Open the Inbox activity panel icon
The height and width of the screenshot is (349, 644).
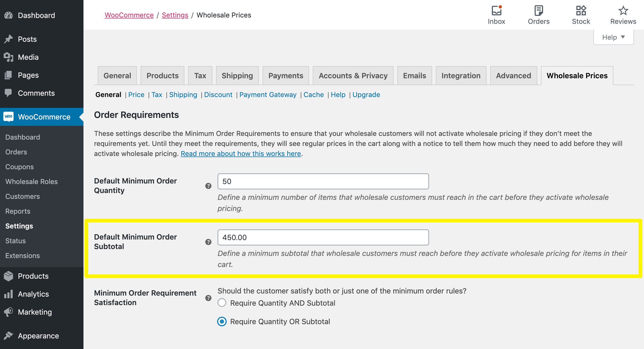pyautogui.click(x=496, y=11)
